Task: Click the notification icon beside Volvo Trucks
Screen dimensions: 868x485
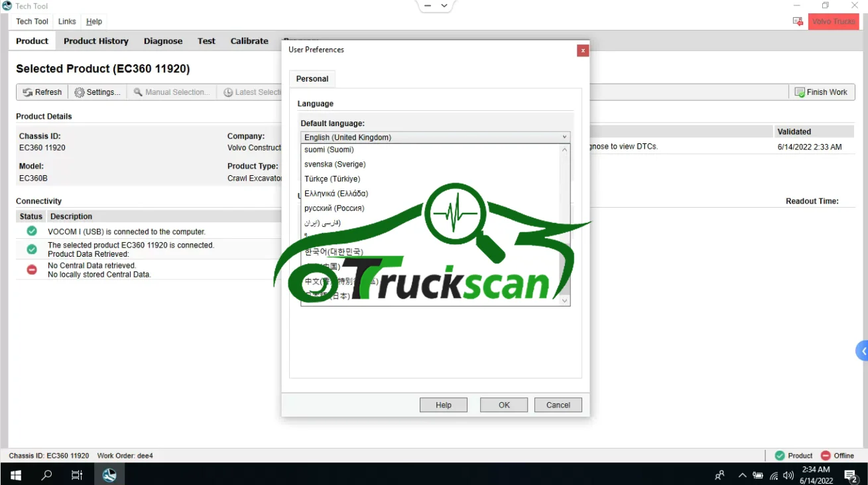Action: click(x=798, y=21)
